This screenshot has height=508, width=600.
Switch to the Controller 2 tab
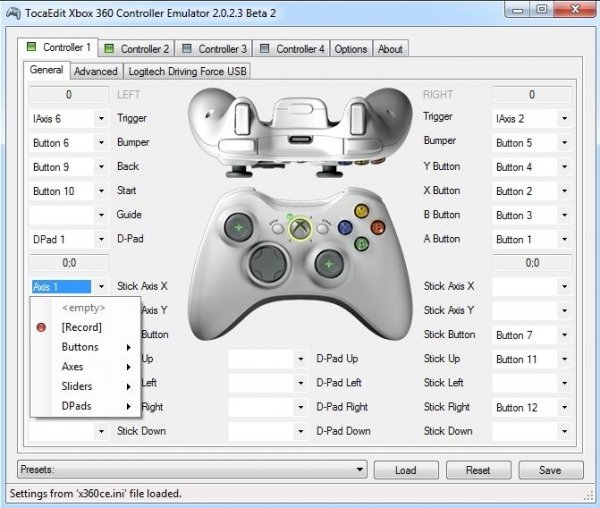point(137,49)
